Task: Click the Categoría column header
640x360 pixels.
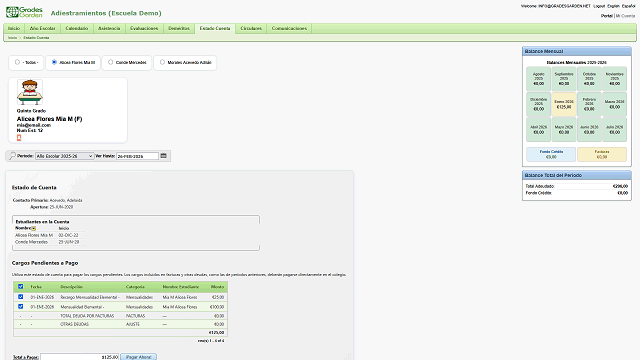Action: click(x=135, y=287)
